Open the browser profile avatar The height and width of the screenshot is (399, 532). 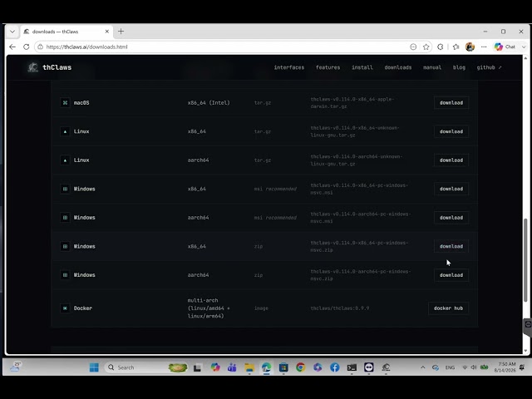(470, 47)
